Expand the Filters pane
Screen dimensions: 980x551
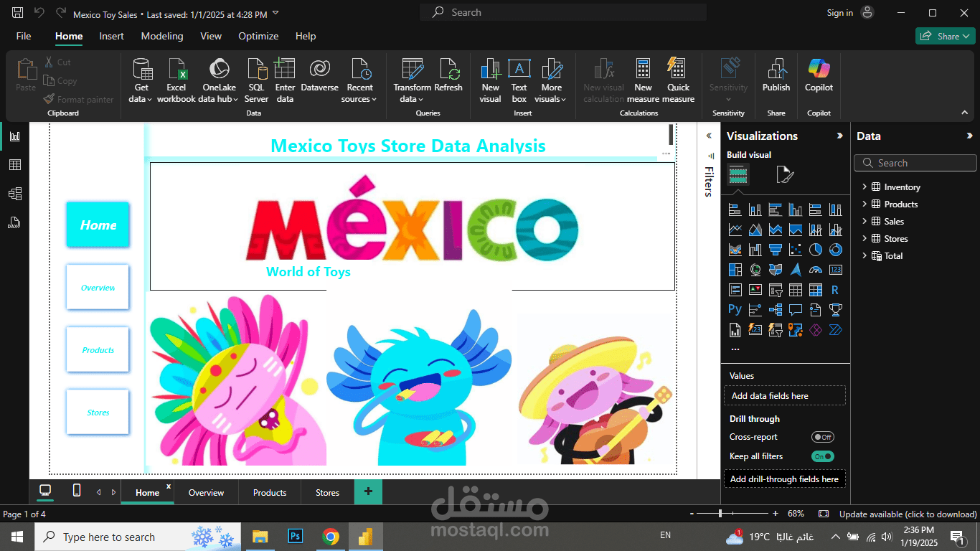point(708,136)
